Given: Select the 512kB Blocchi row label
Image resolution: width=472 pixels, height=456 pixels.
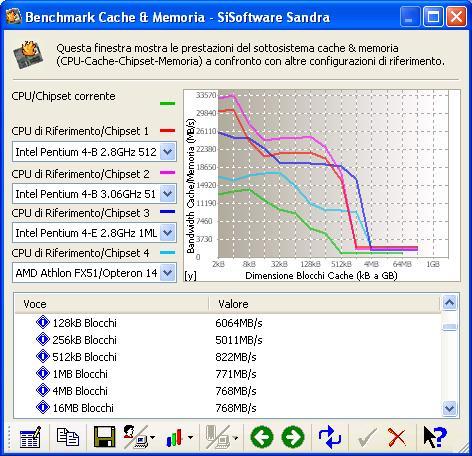Looking at the screenshot, I should pos(85,357).
